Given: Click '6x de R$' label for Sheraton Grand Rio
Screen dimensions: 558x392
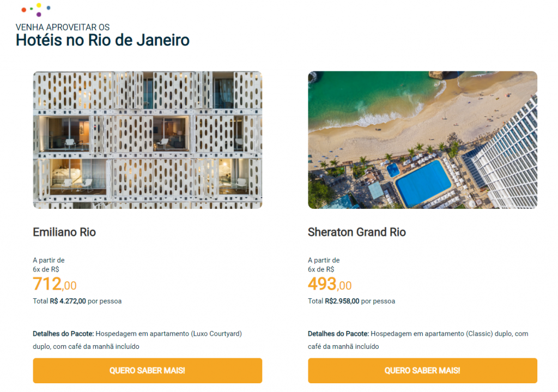Looking at the screenshot, I should [321, 269].
